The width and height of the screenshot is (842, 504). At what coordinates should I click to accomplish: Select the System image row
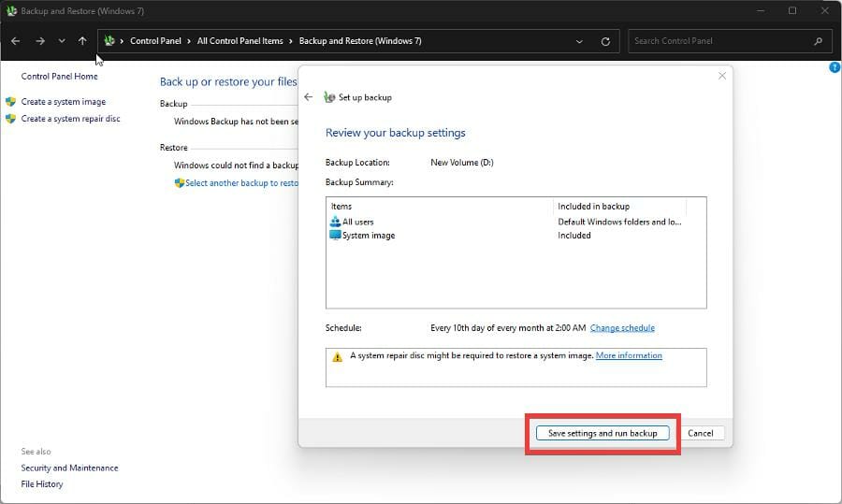(x=369, y=236)
